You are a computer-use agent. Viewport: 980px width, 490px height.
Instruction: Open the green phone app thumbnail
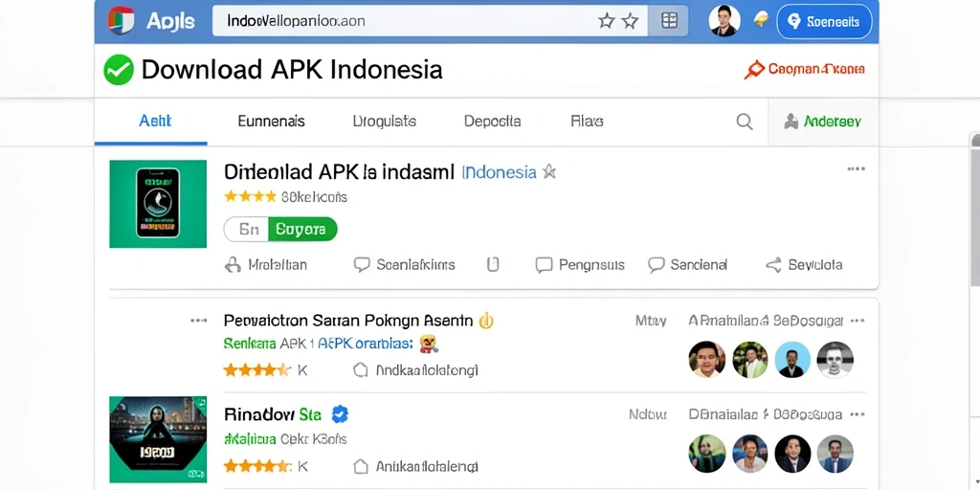[158, 204]
